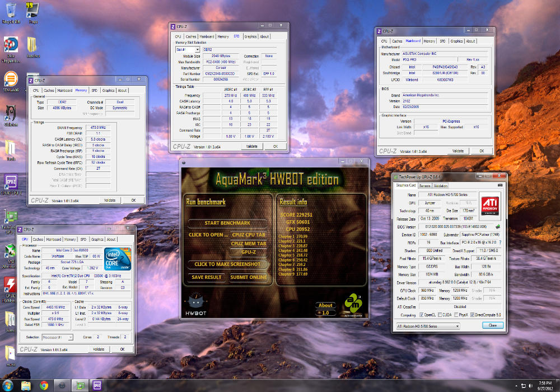Show hidden system tray icons
Screen dimensions: 560x392
pos(516,386)
